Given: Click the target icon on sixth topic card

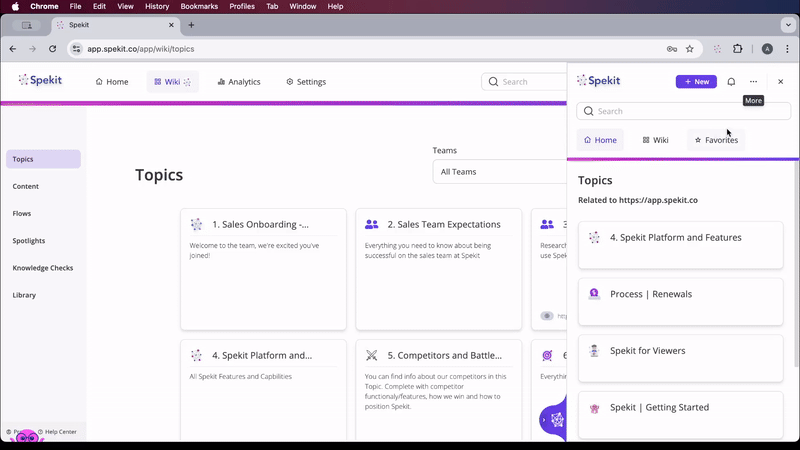Looking at the screenshot, I should coord(547,355).
